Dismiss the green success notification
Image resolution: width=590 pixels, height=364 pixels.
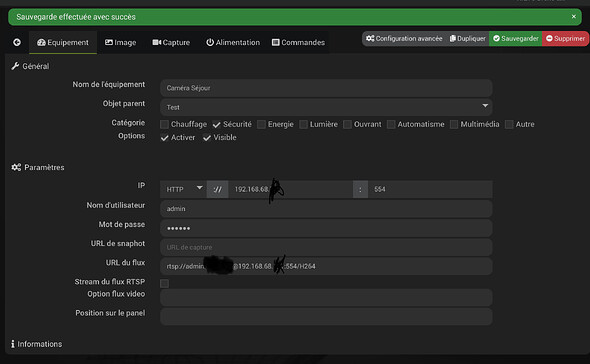573,17
